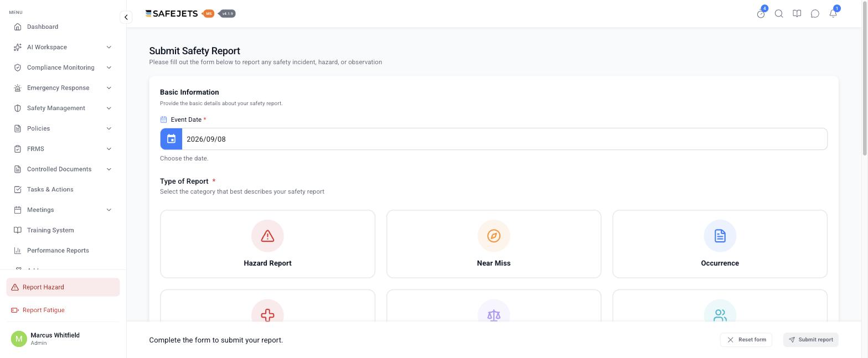Click the Training System book icon
Viewport: 868px width, 358px height.
(18, 230)
